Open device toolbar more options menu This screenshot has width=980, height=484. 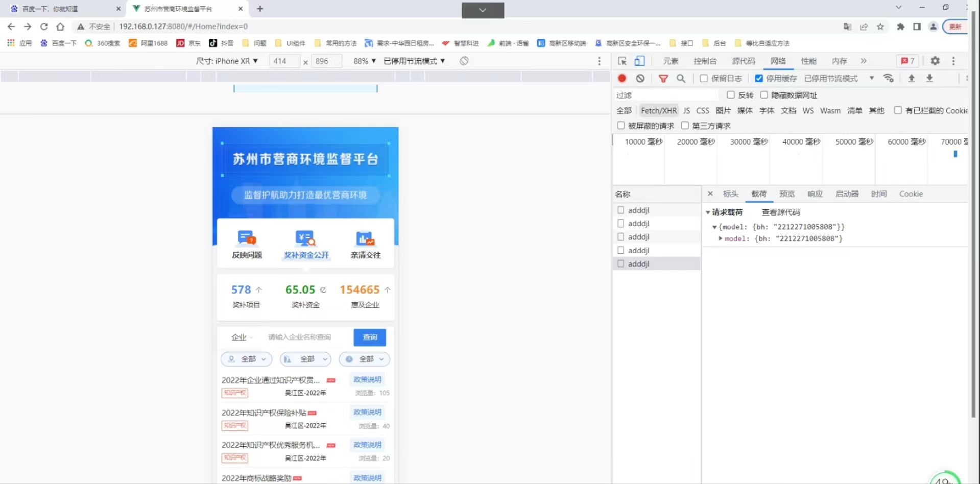pyautogui.click(x=599, y=61)
